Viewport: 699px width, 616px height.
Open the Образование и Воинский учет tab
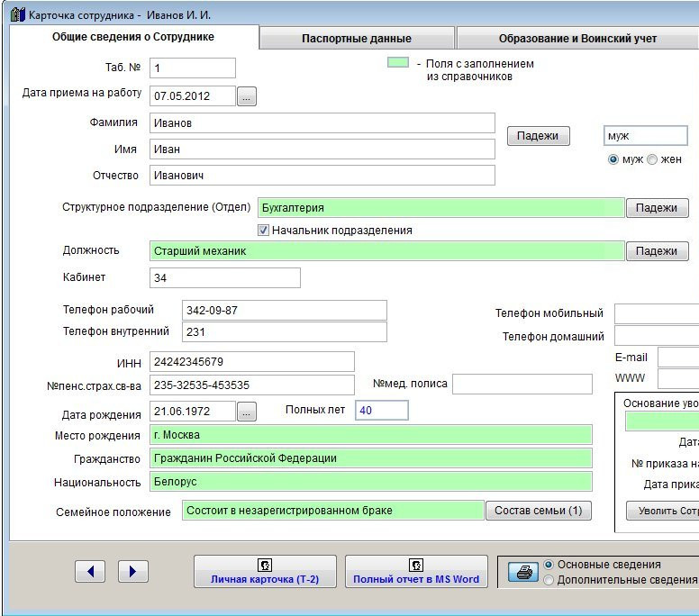577,39
